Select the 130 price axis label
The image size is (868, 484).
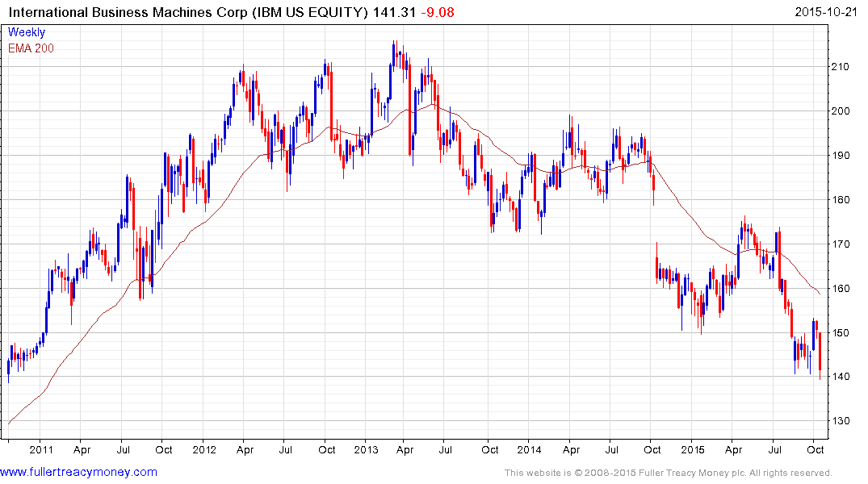pyautogui.click(x=840, y=421)
